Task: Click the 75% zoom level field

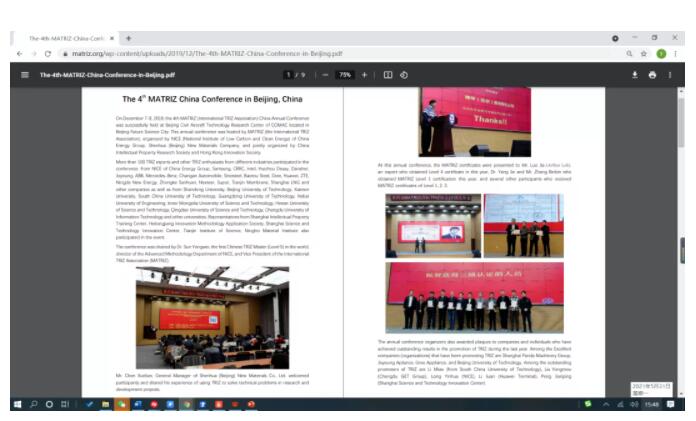Action: pos(345,75)
